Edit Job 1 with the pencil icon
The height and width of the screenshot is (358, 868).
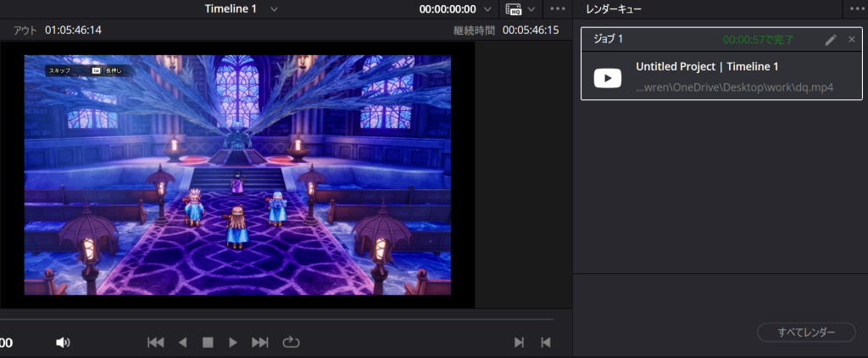tap(831, 39)
